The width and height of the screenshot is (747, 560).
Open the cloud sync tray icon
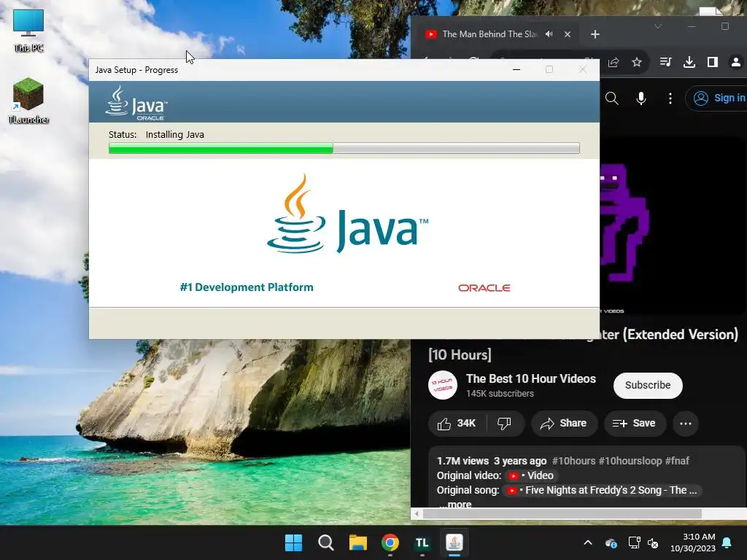click(611, 542)
